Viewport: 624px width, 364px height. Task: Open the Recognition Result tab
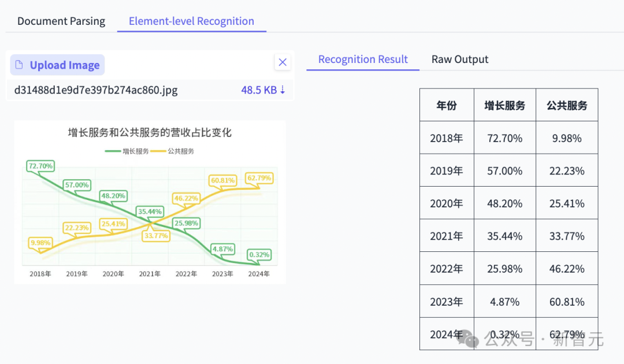pos(363,60)
